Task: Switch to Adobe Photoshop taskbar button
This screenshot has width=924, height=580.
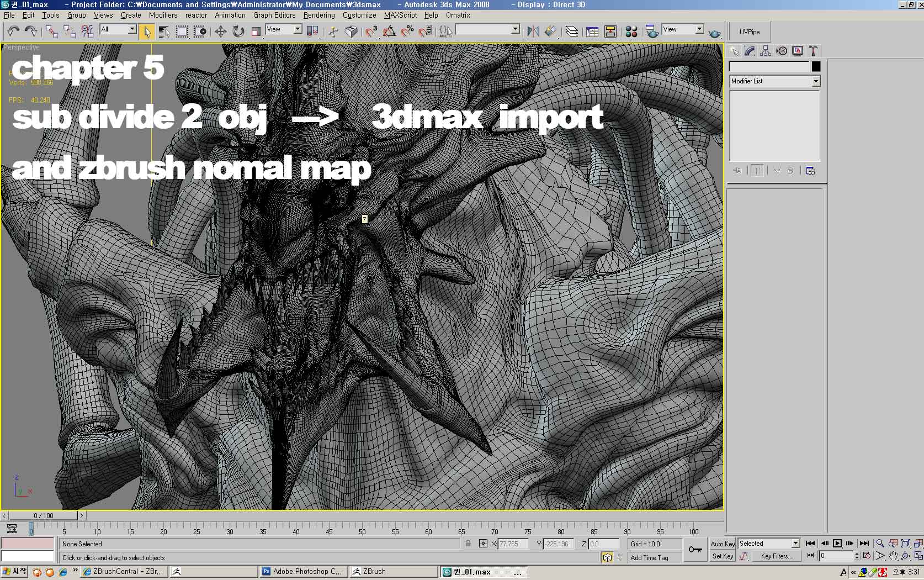Action: [304, 572]
